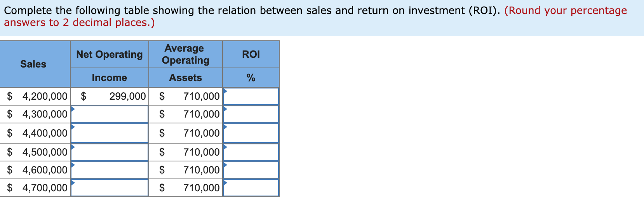Select Net Operating Income field for $4,400,000 sales

pyautogui.click(x=110, y=133)
